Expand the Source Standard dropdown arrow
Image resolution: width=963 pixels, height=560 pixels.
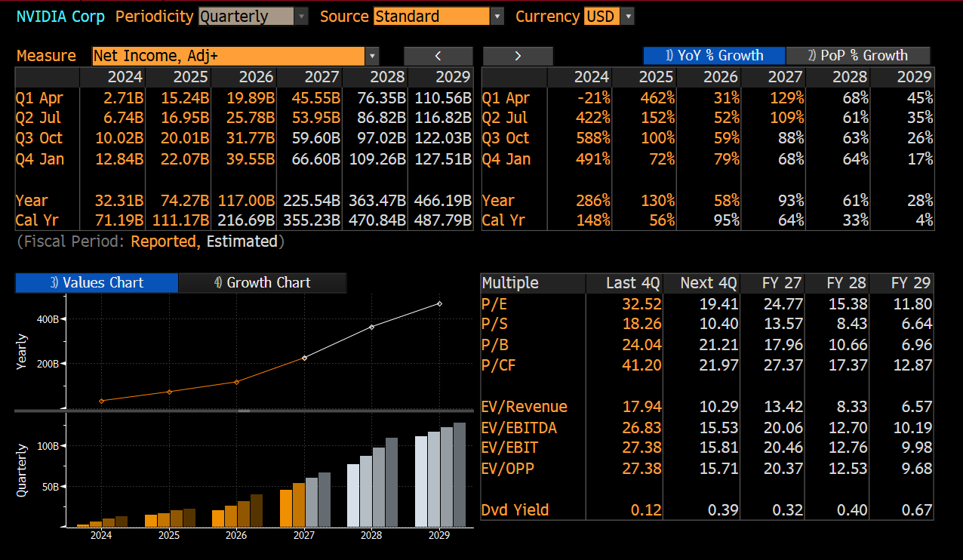497,16
